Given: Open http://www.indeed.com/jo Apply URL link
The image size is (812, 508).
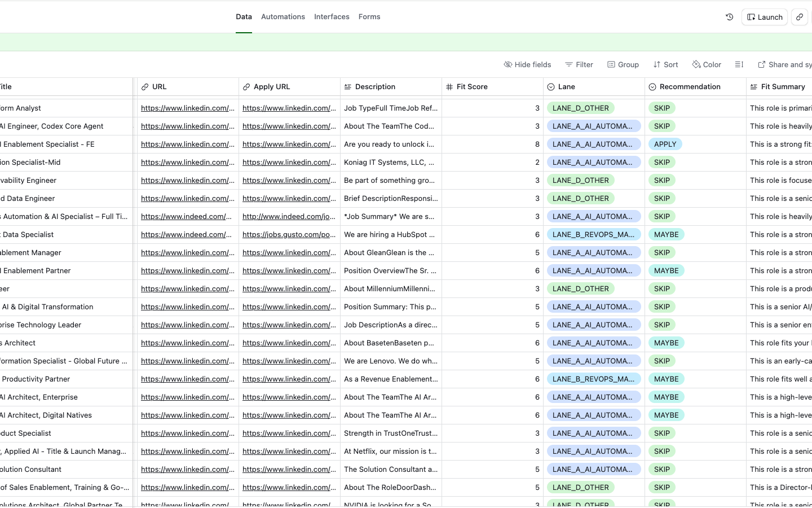Looking at the screenshot, I should (x=289, y=216).
